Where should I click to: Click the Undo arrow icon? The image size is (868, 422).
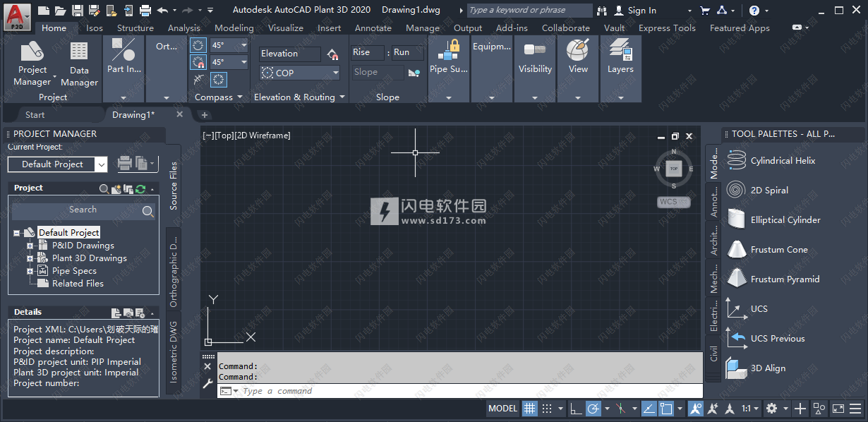point(163,11)
